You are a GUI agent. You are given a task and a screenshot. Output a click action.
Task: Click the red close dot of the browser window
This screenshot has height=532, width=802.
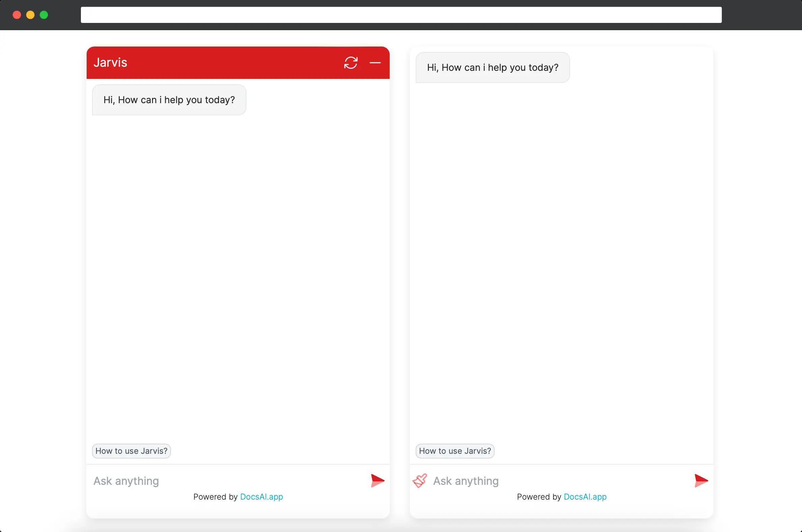point(17,15)
